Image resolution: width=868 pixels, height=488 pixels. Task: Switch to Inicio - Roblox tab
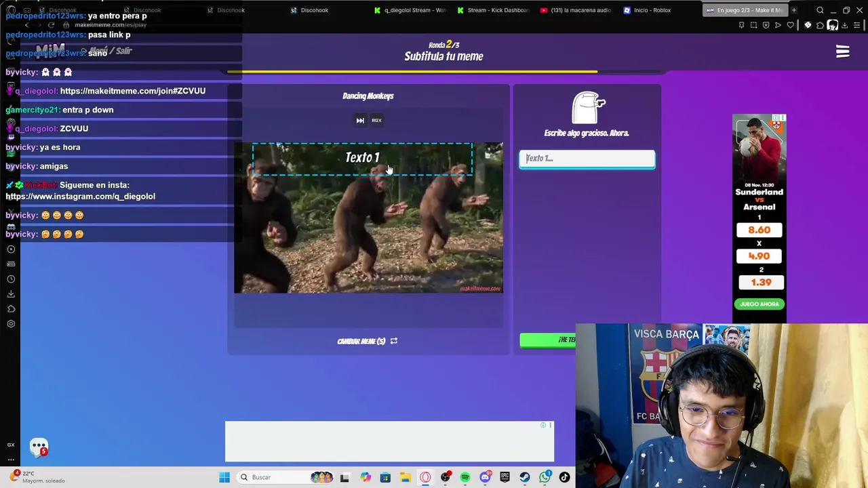coord(648,10)
